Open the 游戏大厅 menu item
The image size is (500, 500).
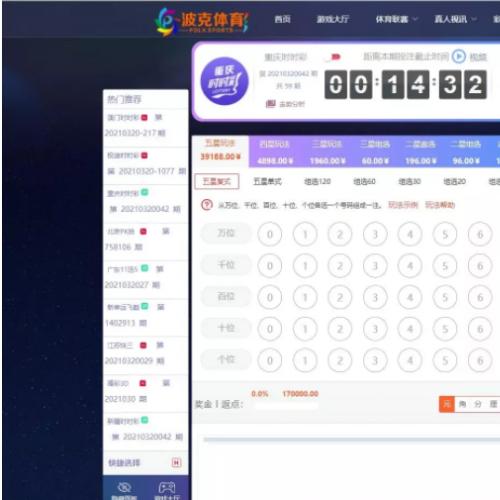[x=333, y=19]
